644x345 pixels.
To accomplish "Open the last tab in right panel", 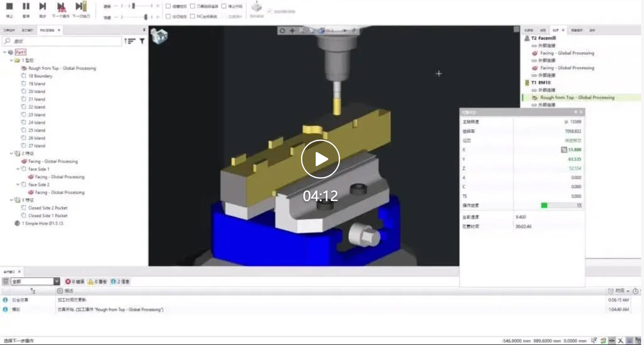I will tap(592, 30).
